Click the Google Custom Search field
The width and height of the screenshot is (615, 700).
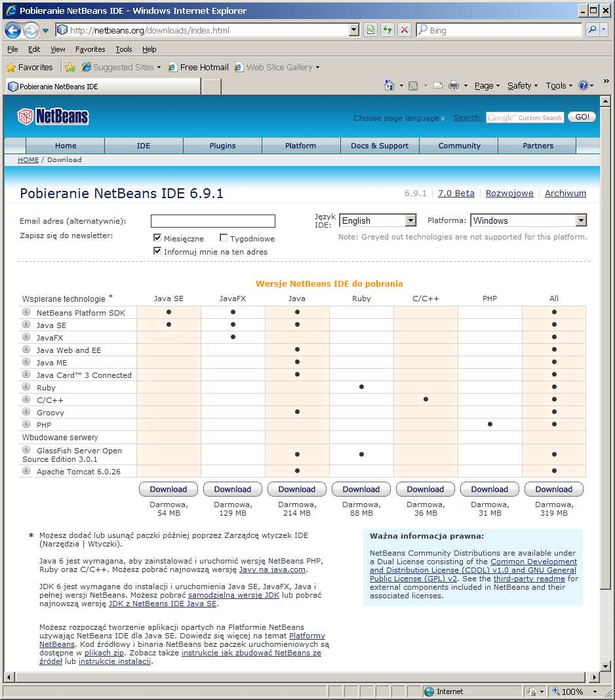pyautogui.click(x=525, y=117)
